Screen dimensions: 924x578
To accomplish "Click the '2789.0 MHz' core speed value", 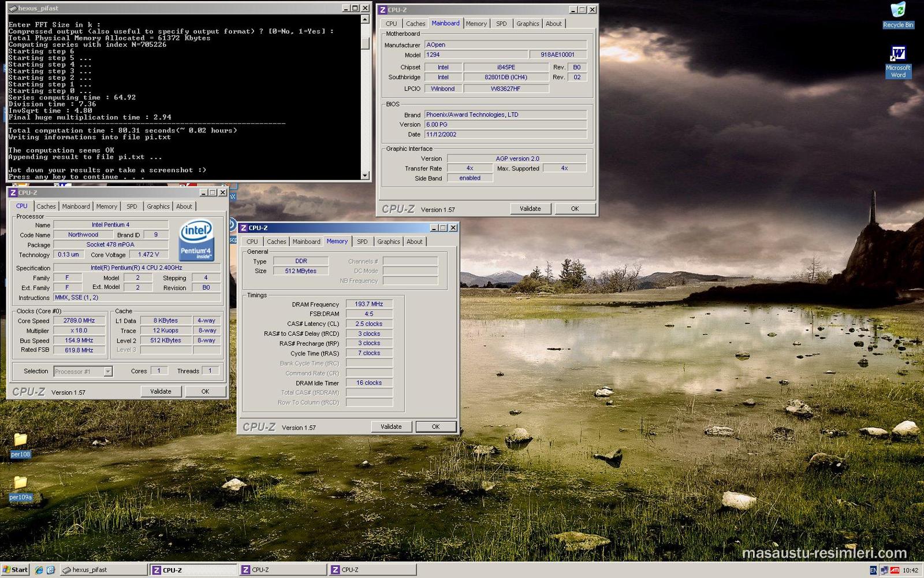I will pyautogui.click(x=79, y=320).
